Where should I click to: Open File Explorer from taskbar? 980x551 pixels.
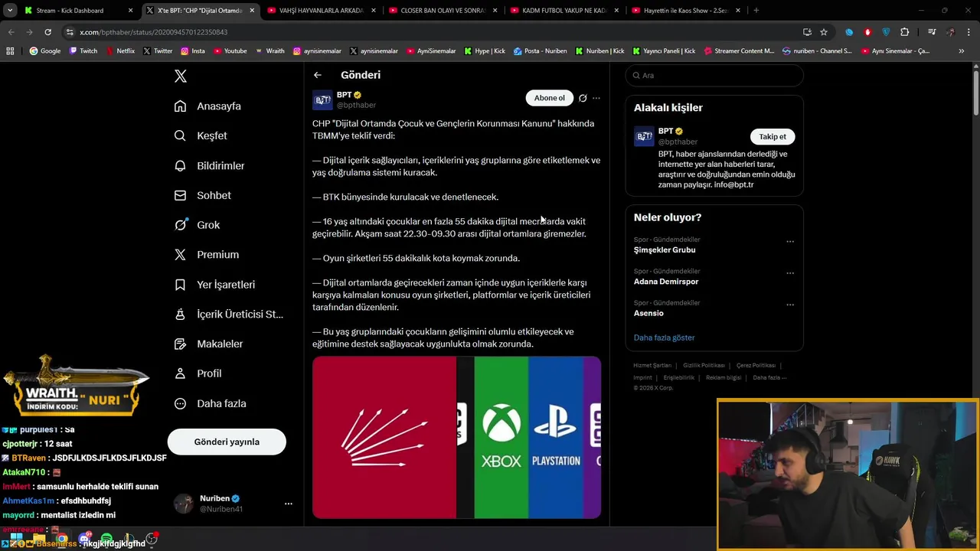click(38, 540)
